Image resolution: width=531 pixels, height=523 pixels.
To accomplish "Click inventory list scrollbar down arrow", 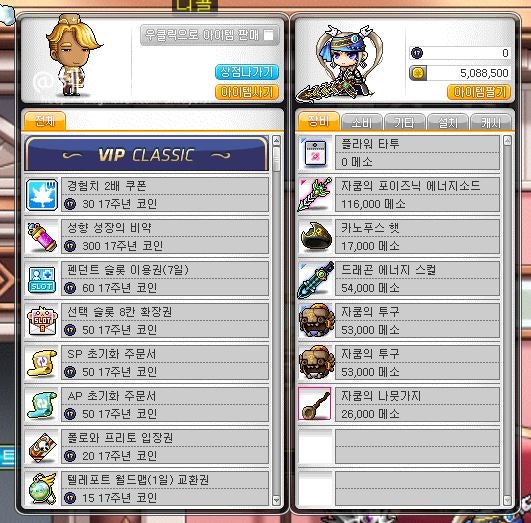I will (507, 500).
